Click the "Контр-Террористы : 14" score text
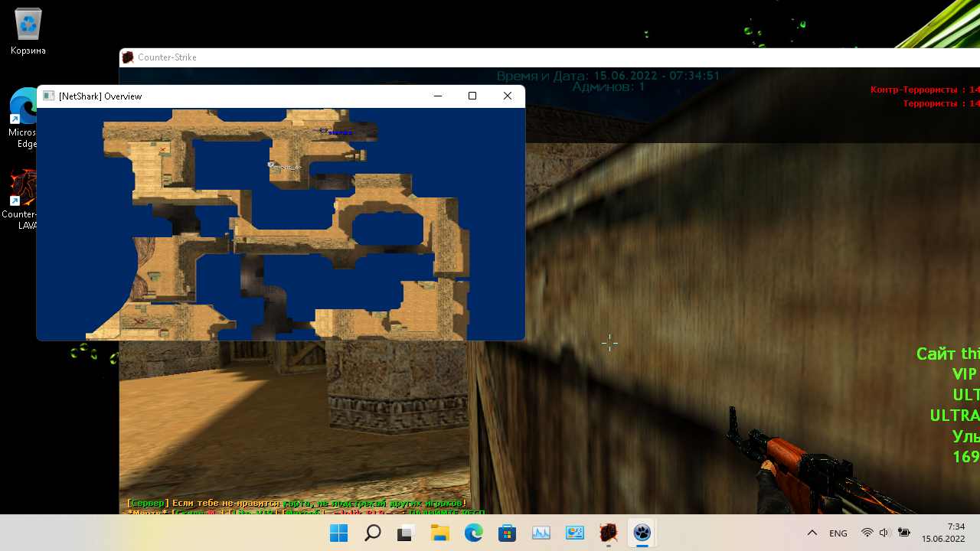This screenshot has height=551, width=980. pyautogui.click(x=925, y=90)
